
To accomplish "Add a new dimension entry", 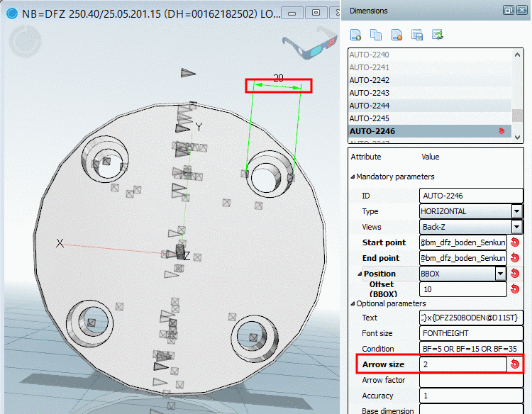I will (355, 35).
